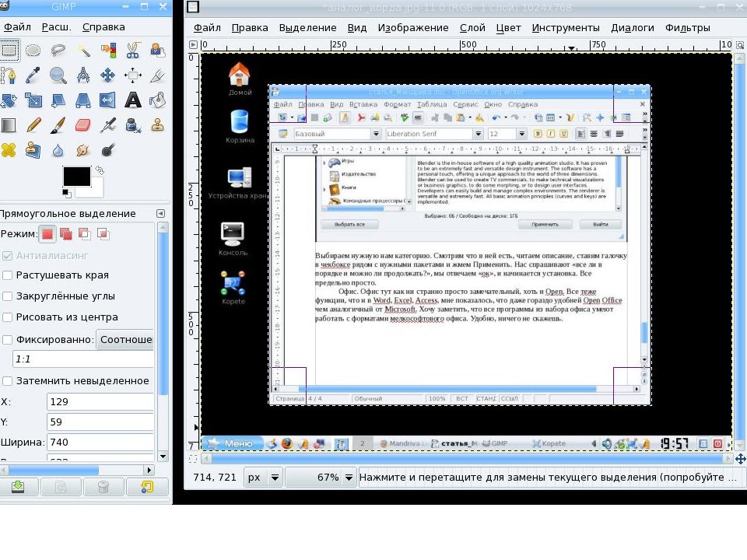
Task: Pick the Pencil tool
Action: point(33,125)
